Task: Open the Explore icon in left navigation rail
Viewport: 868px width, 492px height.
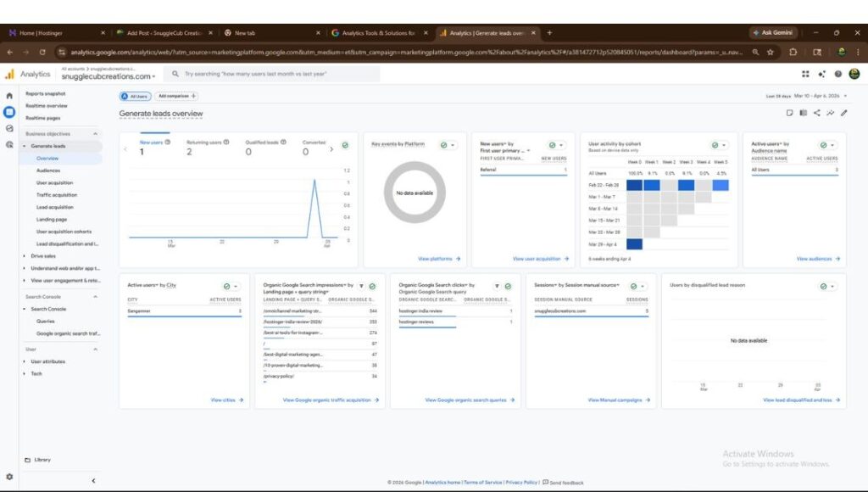Action: 8,126
